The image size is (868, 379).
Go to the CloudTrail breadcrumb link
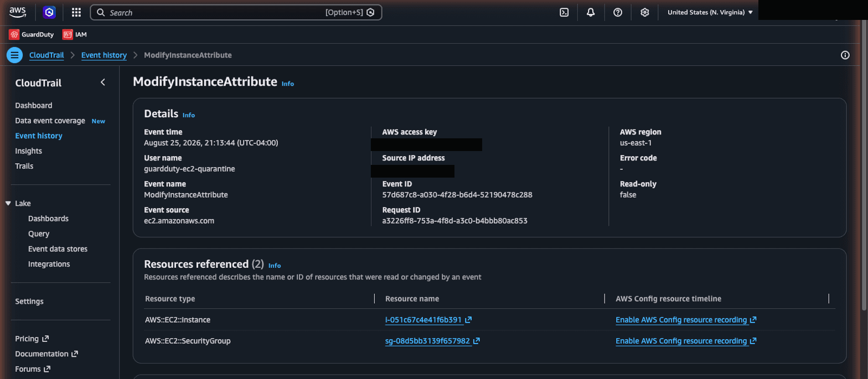[46, 55]
